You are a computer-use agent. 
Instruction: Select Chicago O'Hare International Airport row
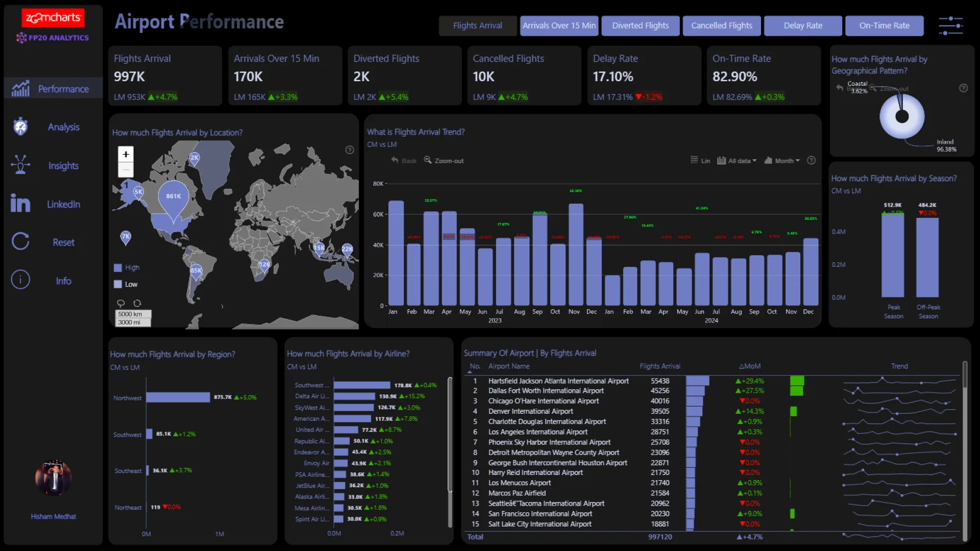pos(713,401)
